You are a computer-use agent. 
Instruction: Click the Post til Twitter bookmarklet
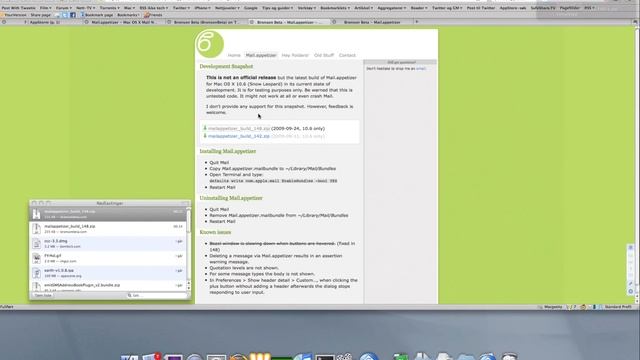480,8
